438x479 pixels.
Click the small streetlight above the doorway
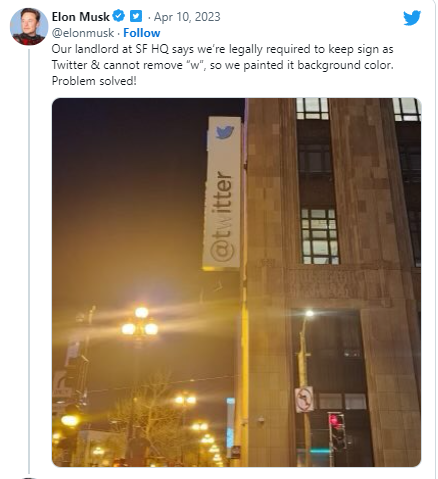pyautogui.click(x=310, y=313)
